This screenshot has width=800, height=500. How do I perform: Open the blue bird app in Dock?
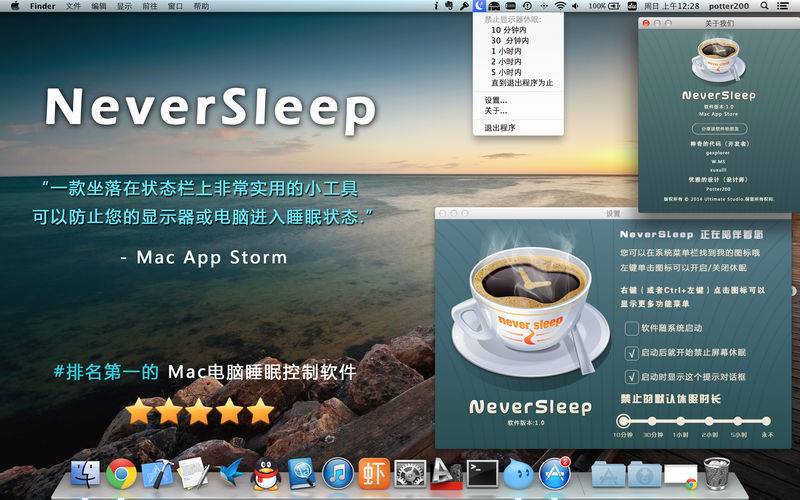(231, 473)
